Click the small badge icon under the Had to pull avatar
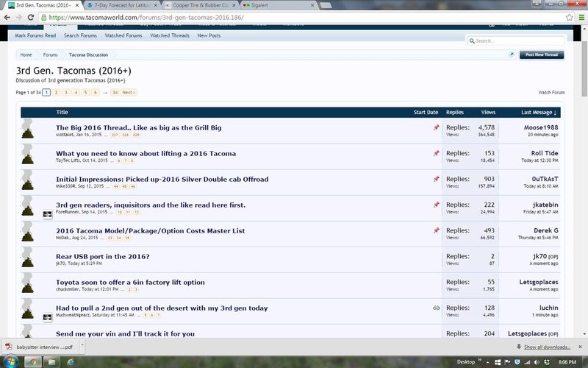The image size is (588, 368). pos(47,317)
